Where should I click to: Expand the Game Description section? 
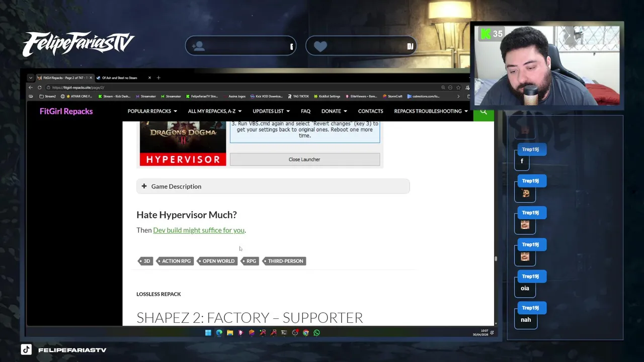(273, 187)
